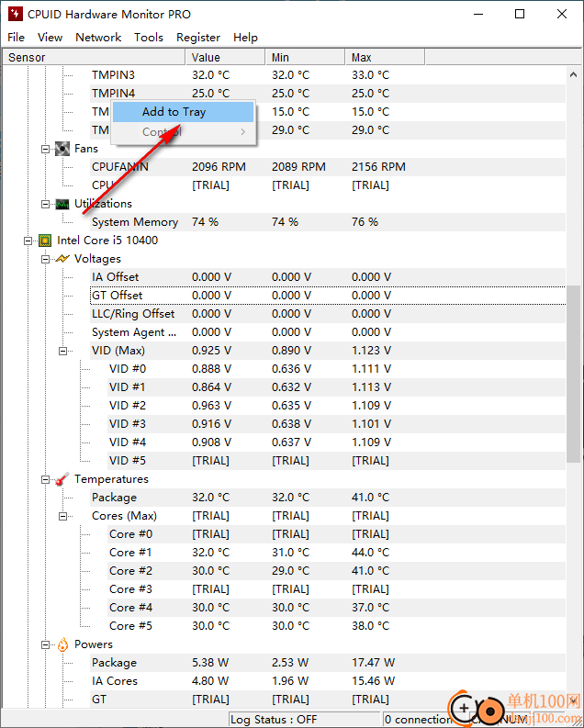Select the VID #4 row

[x=337, y=442]
